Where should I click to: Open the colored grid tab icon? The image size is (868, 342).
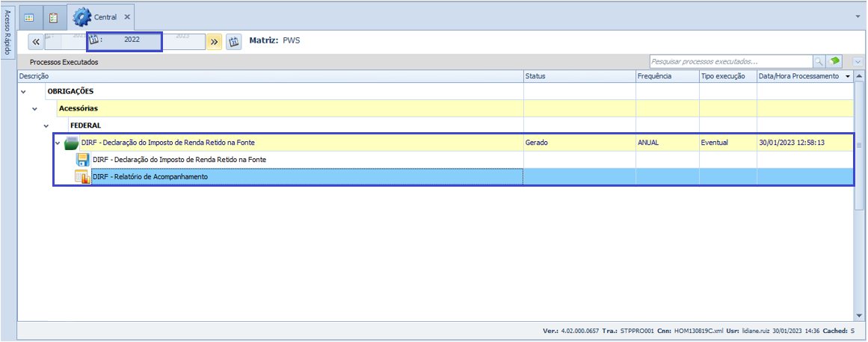[29, 17]
